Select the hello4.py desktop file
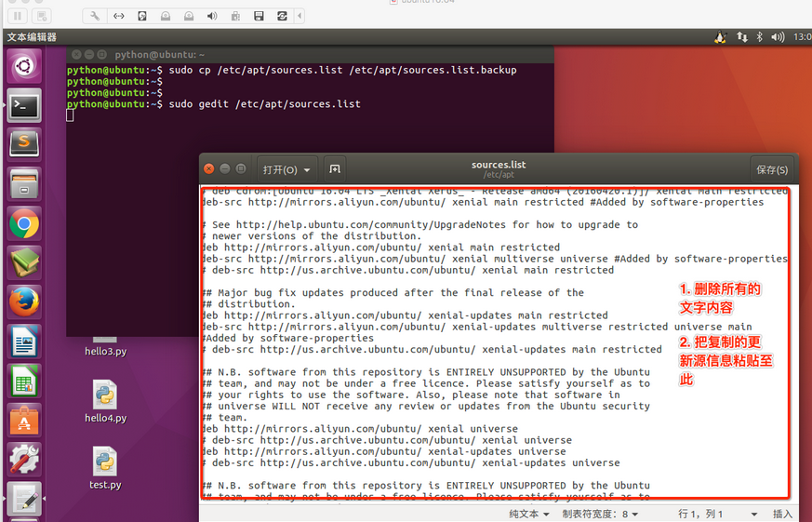 point(105,401)
